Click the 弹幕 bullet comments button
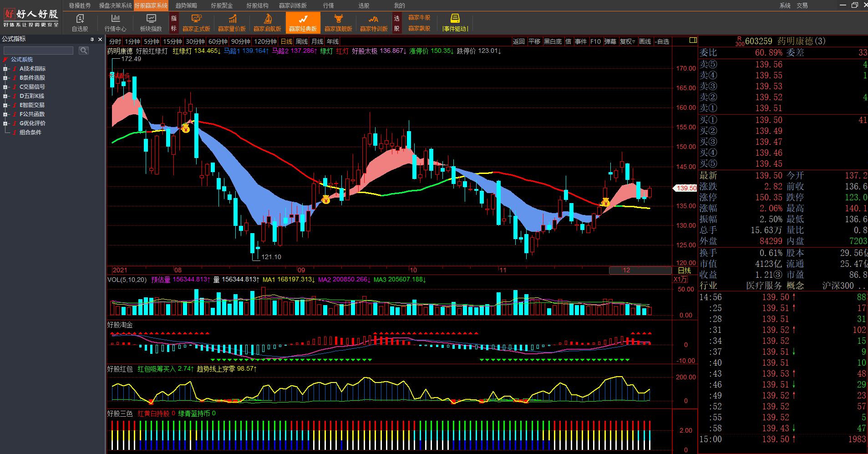 610,41
